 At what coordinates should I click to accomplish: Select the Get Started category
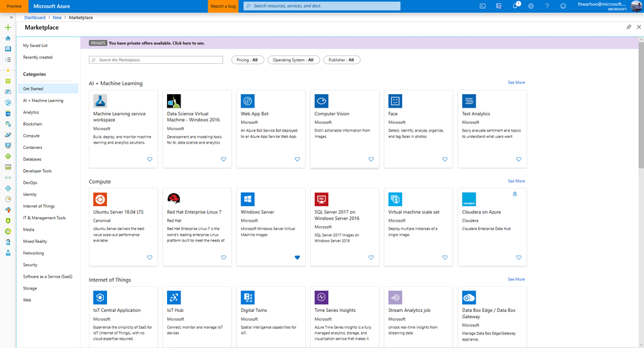point(48,89)
